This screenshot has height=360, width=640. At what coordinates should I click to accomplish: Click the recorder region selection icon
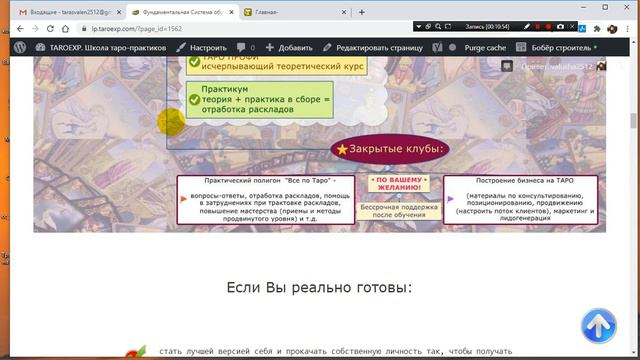[448, 27]
